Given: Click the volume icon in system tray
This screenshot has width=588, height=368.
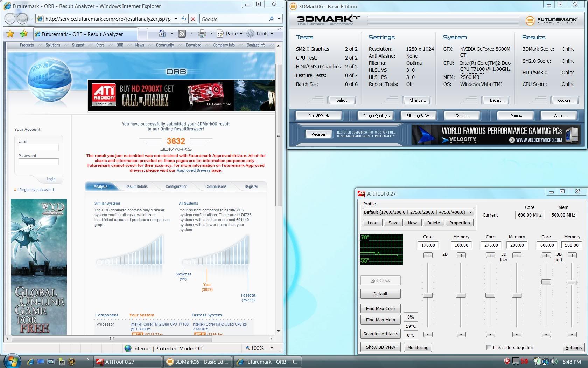Looking at the screenshot, I should coord(554,361).
